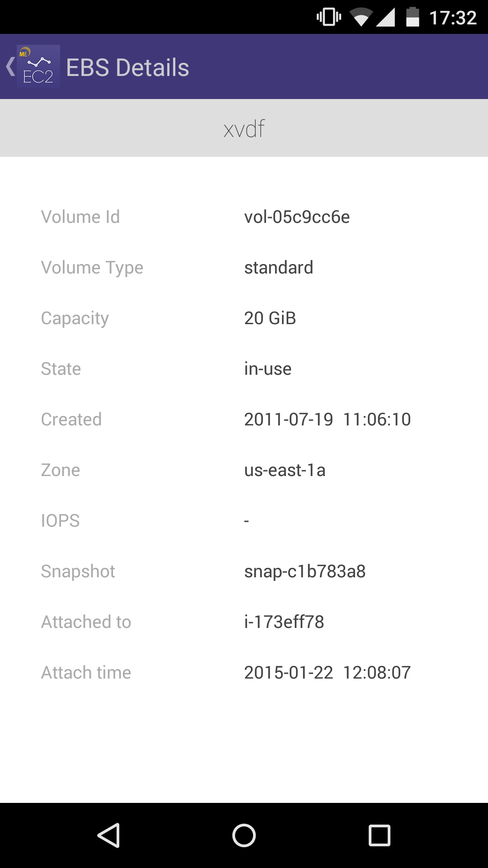Tap the EBS Details title text
488x868 pixels.
tap(127, 67)
